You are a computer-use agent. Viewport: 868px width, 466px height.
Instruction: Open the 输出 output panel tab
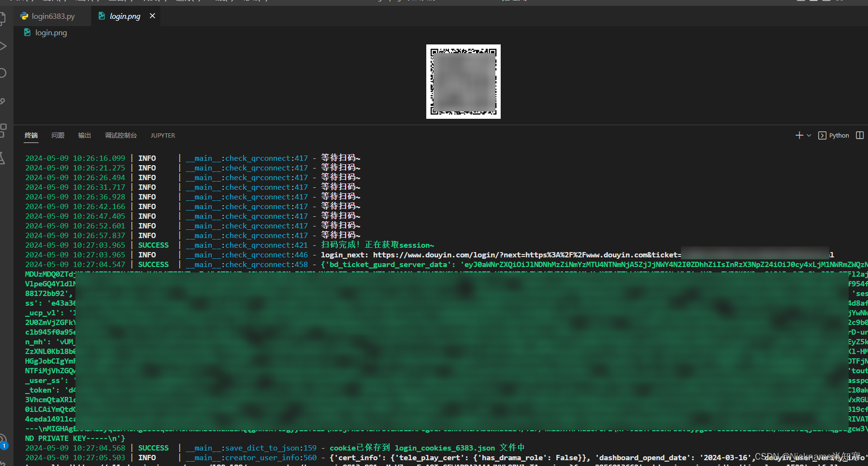[x=85, y=135]
